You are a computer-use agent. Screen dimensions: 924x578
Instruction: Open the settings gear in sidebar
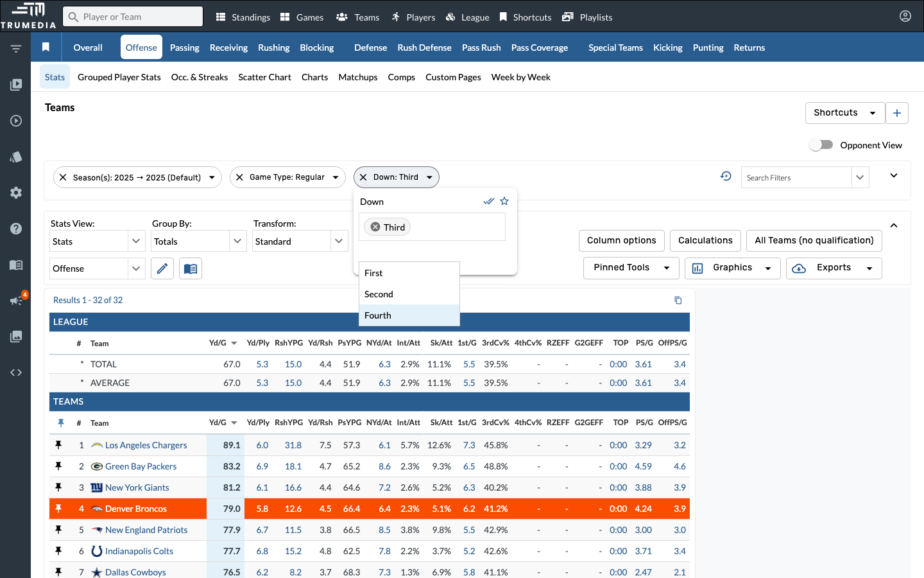16,193
